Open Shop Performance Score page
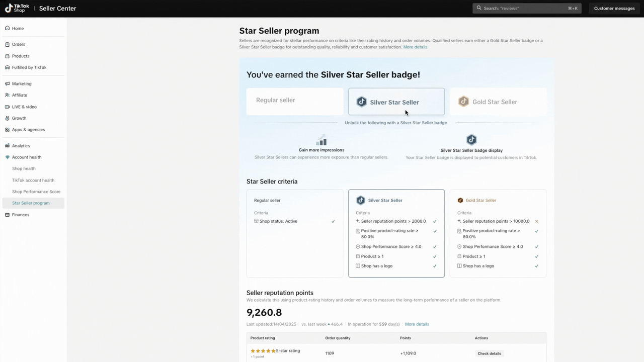The height and width of the screenshot is (362, 644). point(36,192)
